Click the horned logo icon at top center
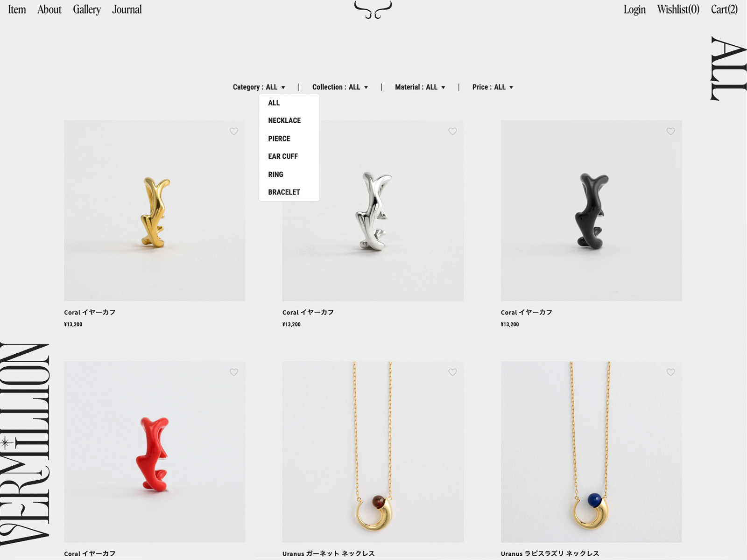747x560 pixels. [373, 9]
